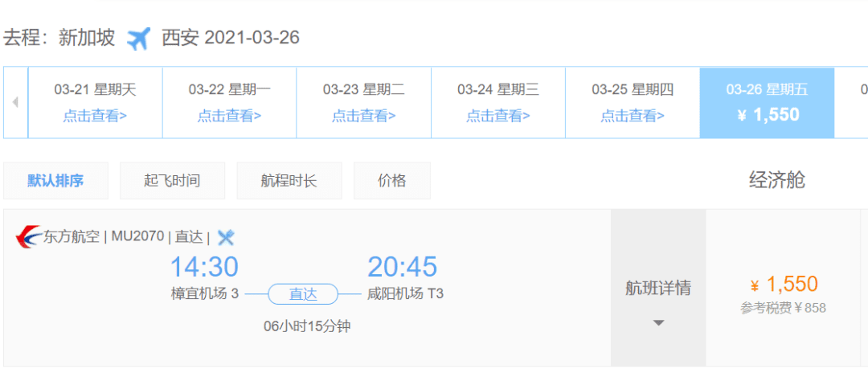Sort by 默认排序 default order
Screen dimensions: 868x377
(56, 181)
